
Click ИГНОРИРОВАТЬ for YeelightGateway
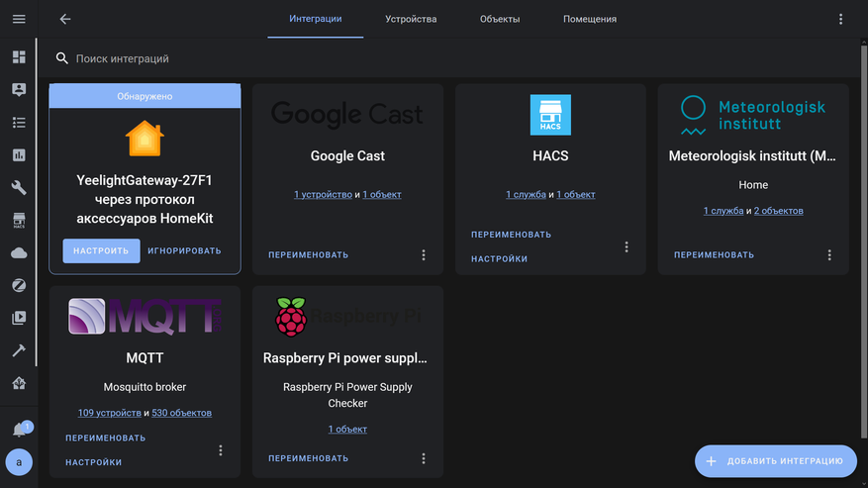[x=184, y=250]
